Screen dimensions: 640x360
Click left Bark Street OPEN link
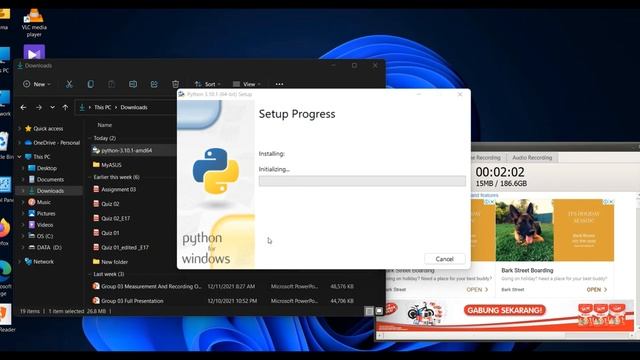477,289
